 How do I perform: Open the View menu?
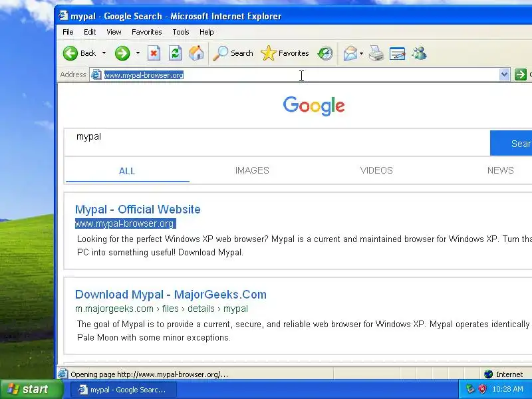(x=114, y=32)
